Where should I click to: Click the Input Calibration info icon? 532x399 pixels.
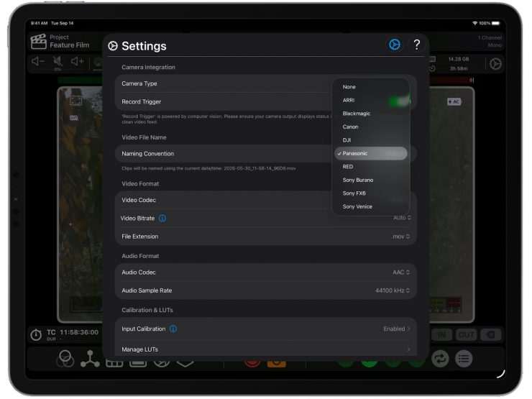[173, 329]
